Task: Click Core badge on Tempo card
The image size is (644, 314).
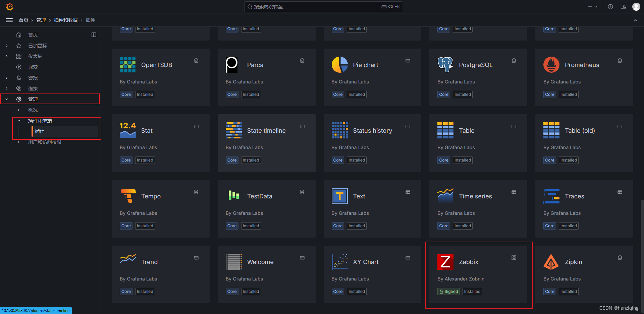Action: 126,226
